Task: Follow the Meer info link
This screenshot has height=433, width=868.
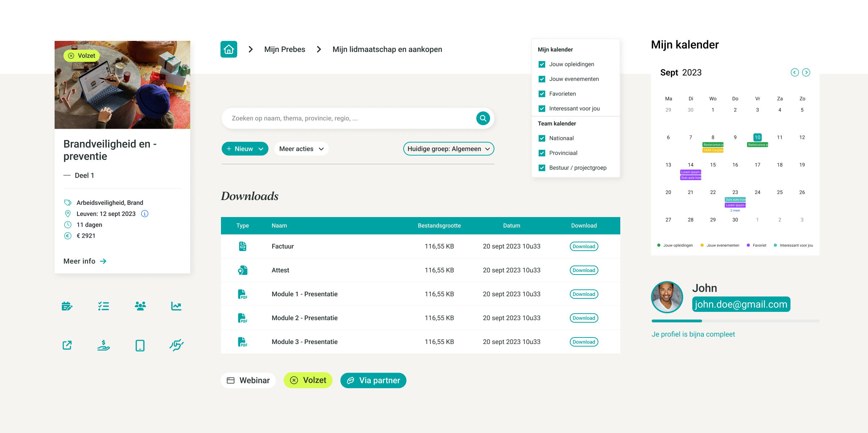Action: [85, 261]
